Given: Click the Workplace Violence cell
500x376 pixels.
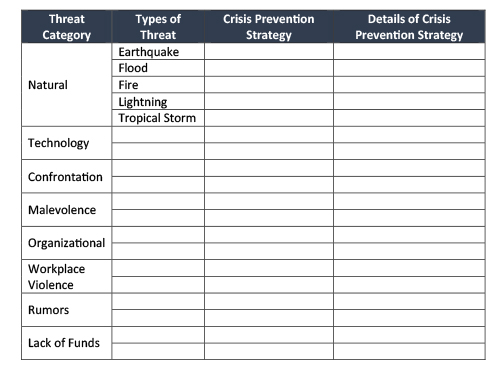Looking at the screenshot, I should tap(66, 276).
